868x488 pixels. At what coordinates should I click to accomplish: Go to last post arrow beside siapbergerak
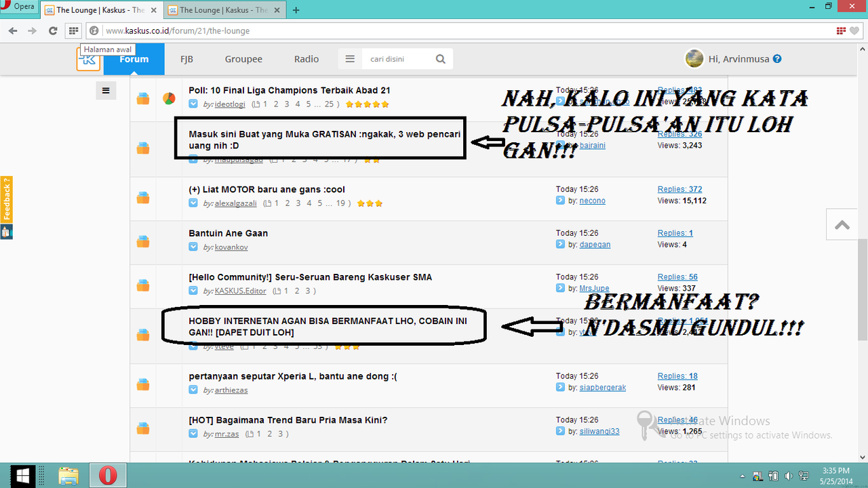tap(560, 387)
